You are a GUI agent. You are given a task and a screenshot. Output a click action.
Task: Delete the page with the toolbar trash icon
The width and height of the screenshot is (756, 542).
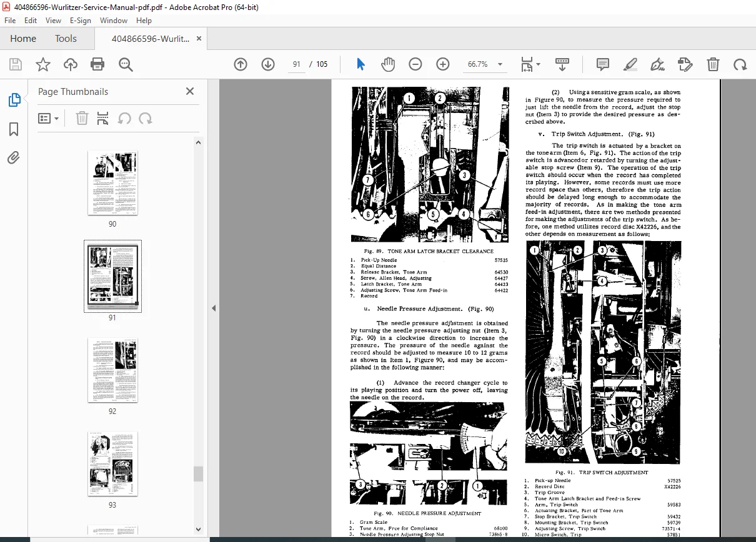713,64
